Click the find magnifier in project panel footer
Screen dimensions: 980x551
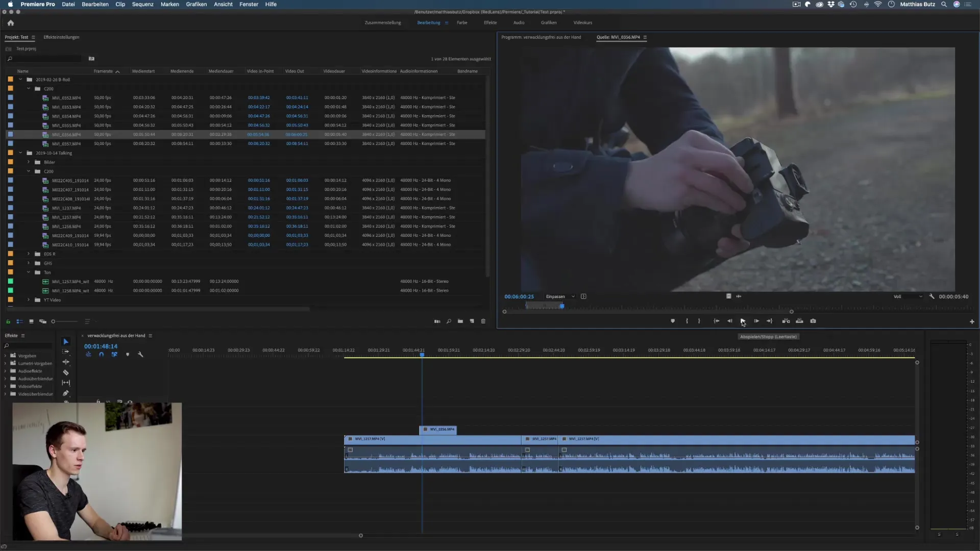pyautogui.click(x=449, y=321)
